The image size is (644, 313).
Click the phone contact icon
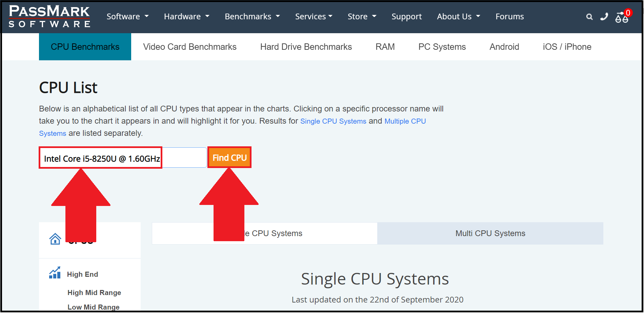pos(604,17)
